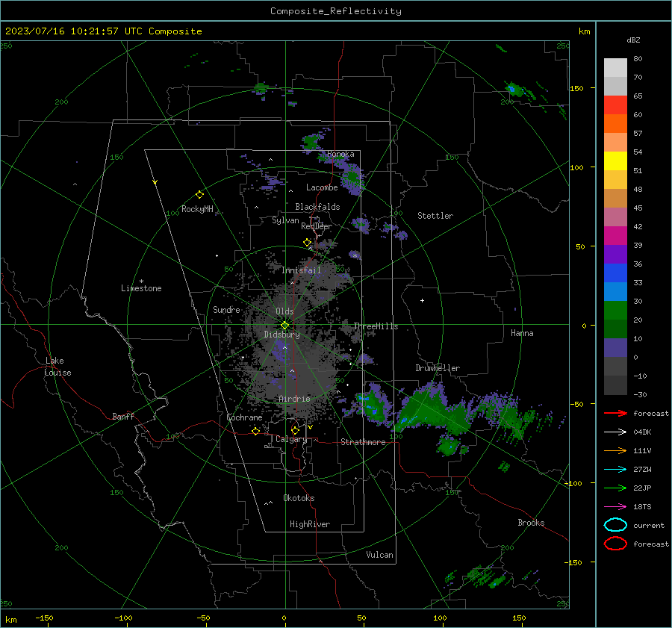Click the RedDeer city label
Image resolution: width=672 pixels, height=628 pixels.
coord(317,226)
